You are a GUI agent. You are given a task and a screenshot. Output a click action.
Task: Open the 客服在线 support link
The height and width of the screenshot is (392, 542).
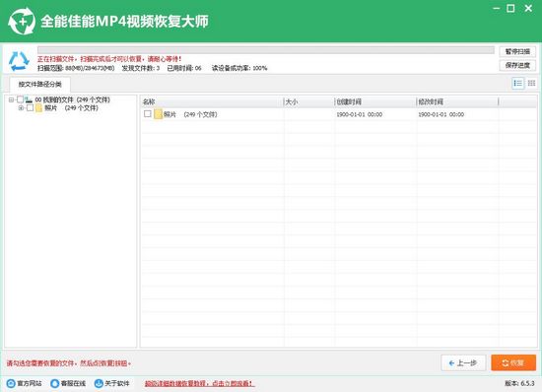click(68, 383)
